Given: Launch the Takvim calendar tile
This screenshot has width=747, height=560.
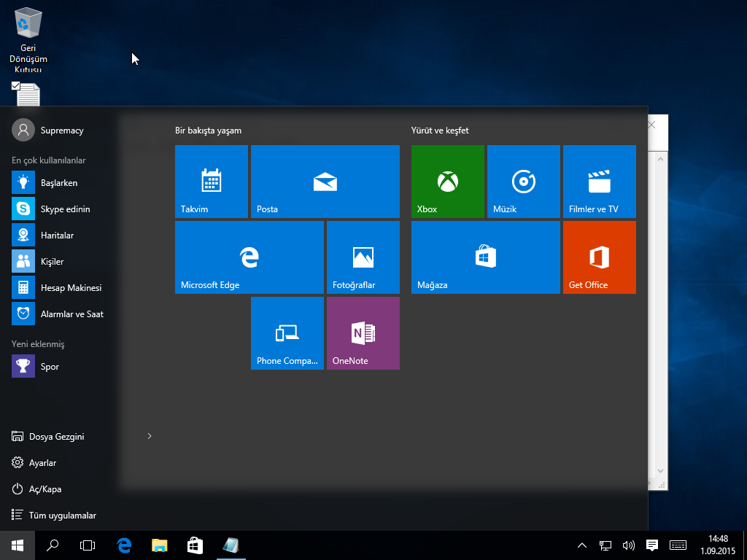Looking at the screenshot, I should pos(211,182).
